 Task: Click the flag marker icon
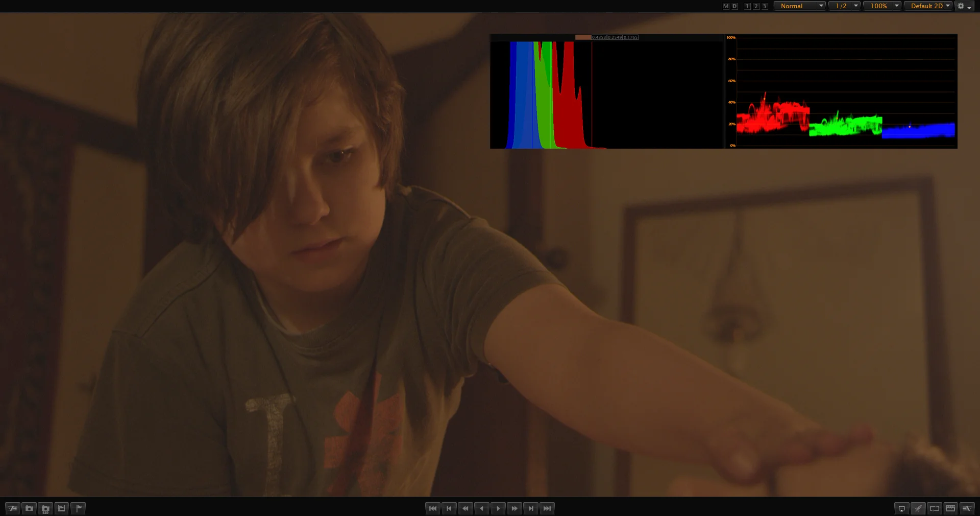coord(78,508)
